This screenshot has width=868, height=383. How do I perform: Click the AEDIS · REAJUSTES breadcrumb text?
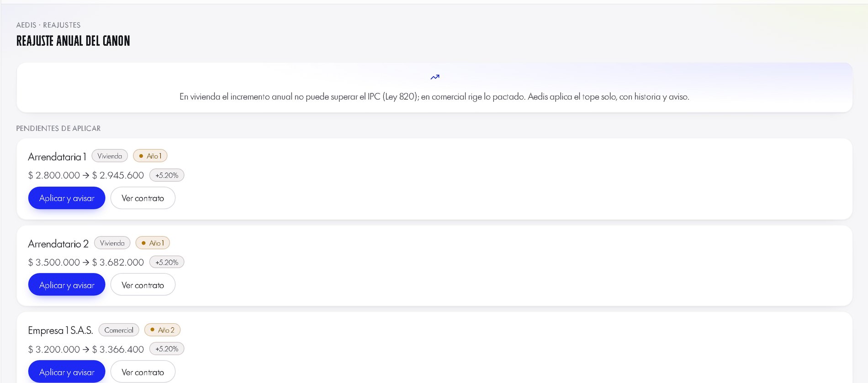click(x=48, y=25)
